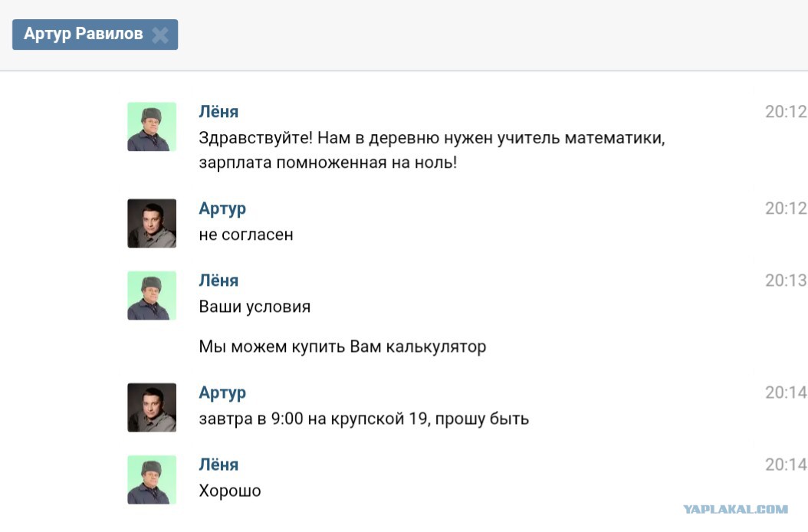Open Лёня's avatar next to 'Хорошо'
This screenshot has width=808, height=532.
[x=152, y=479]
